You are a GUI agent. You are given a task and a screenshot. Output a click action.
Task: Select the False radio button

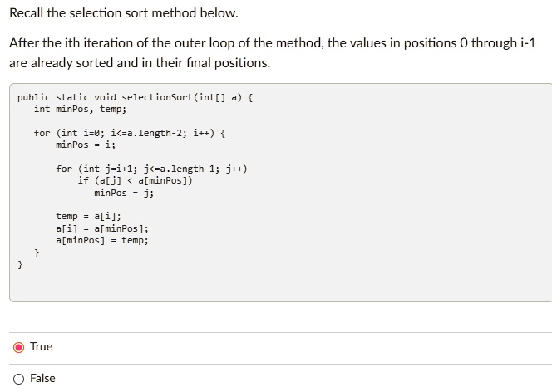(x=18, y=379)
